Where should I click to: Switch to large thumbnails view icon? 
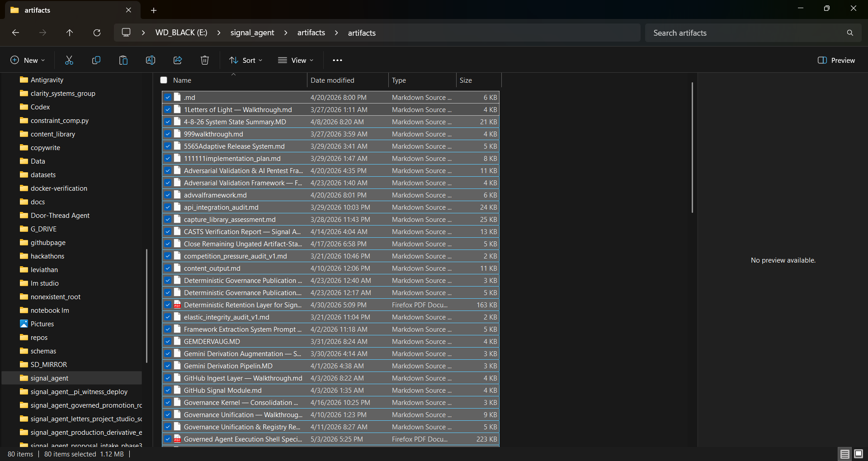859,454
